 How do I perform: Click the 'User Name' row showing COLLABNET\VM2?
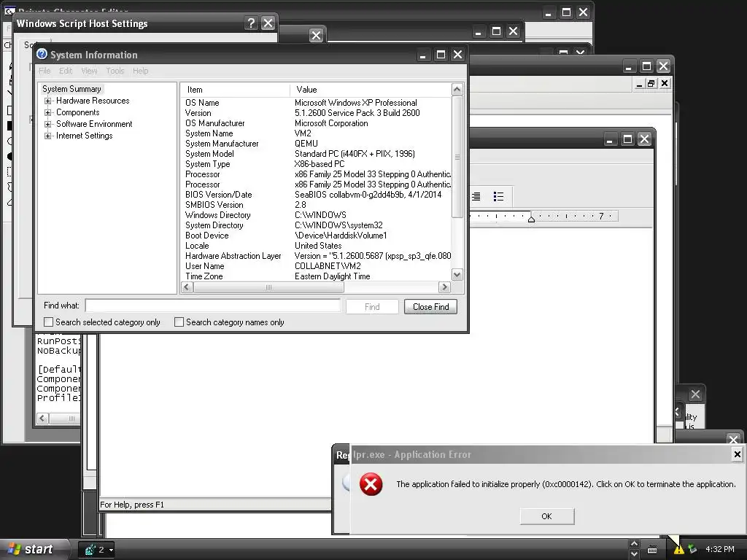click(x=317, y=266)
